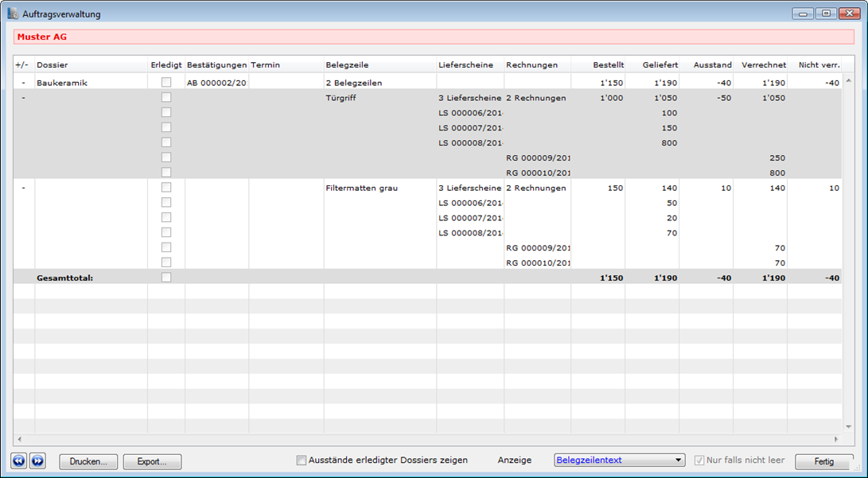
Task: Collapse the Baukeramik dossier row
Action: [x=23, y=83]
